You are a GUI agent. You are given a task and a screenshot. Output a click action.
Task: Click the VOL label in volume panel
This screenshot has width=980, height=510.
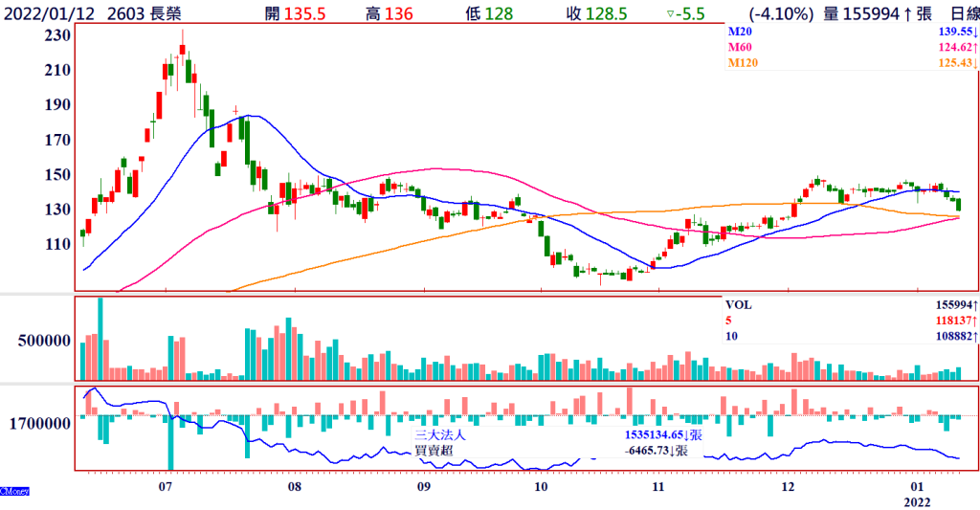pos(741,304)
